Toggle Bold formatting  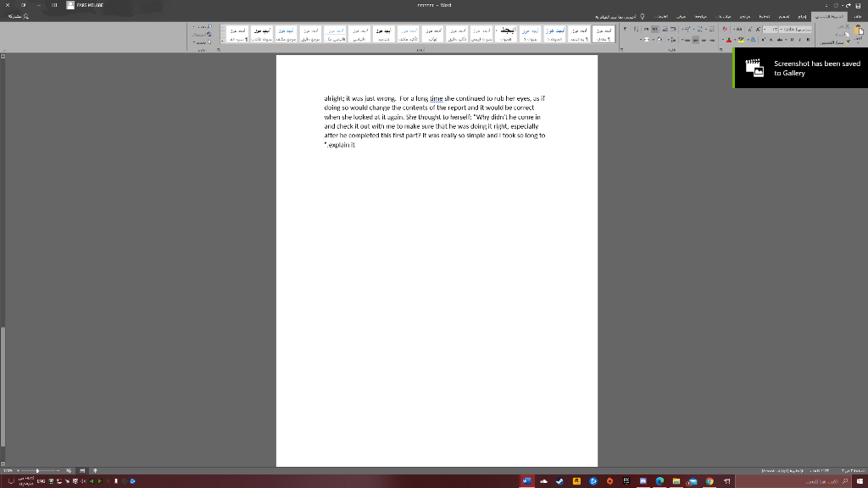pos(808,40)
